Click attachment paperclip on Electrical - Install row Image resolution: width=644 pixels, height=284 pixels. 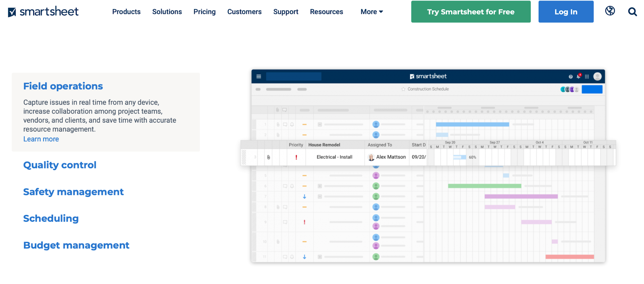[268, 157]
